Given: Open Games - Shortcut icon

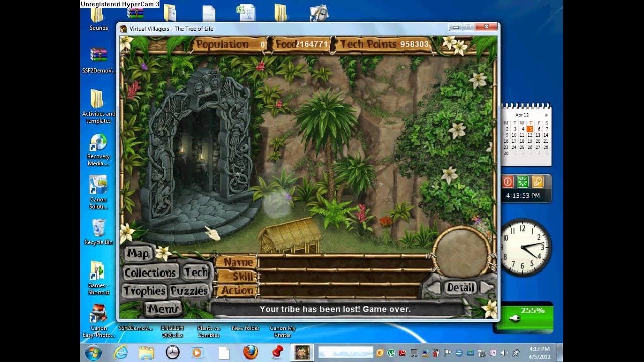Looking at the screenshot, I should tap(99, 278).
